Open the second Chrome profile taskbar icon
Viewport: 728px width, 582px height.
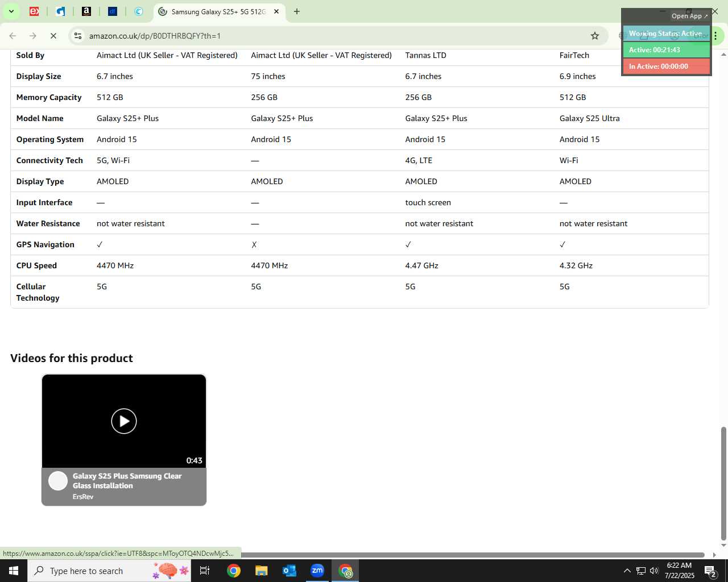[x=346, y=571]
